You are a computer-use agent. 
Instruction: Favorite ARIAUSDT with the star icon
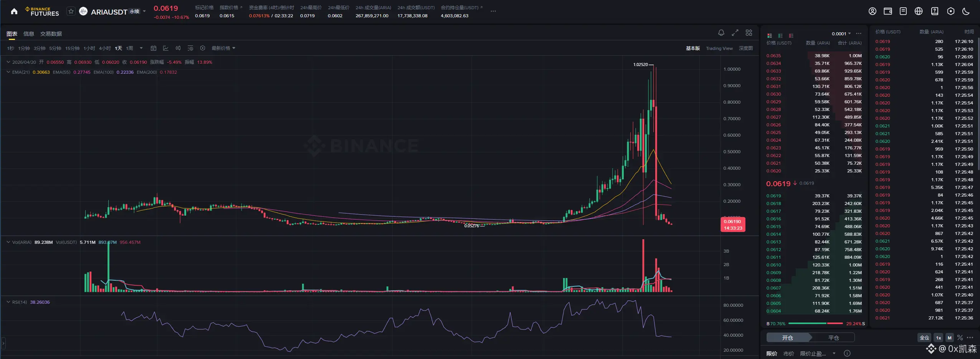coord(71,12)
